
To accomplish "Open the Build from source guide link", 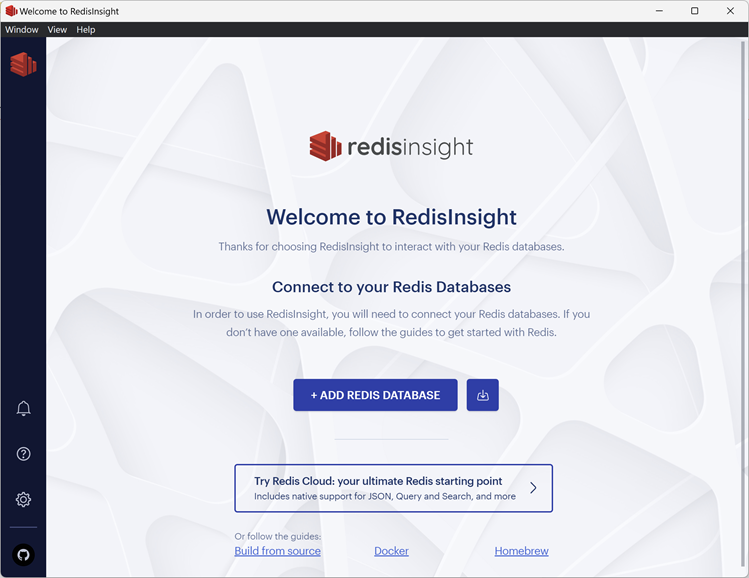I will click(278, 551).
